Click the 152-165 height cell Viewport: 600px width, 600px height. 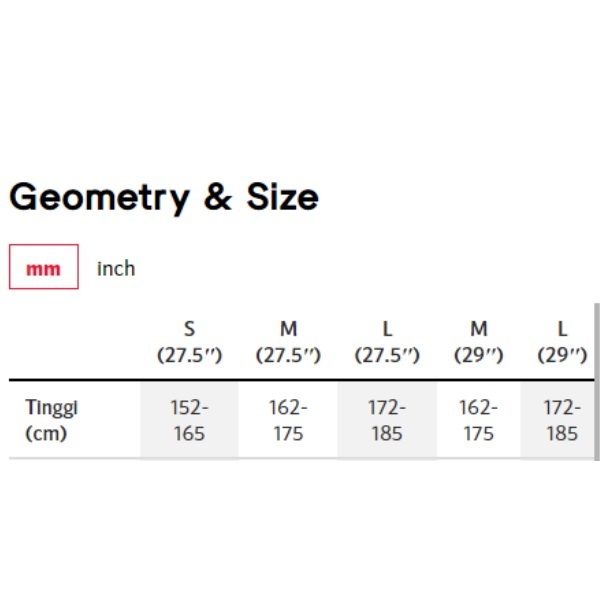[189, 420]
